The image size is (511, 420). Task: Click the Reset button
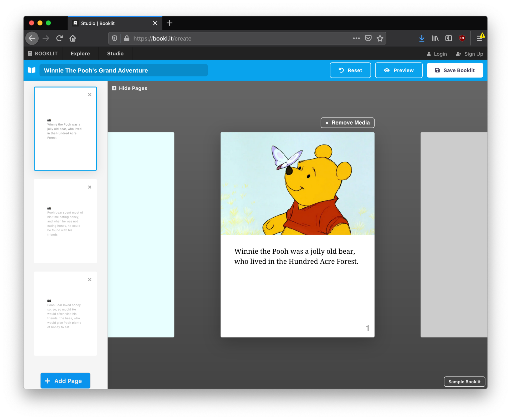[x=350, y=70]
